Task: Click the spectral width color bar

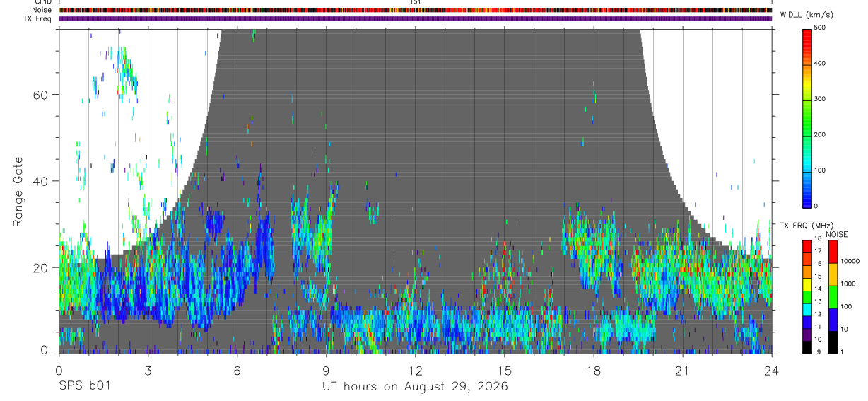Action: pyautogui.click(x=808, y=117)
